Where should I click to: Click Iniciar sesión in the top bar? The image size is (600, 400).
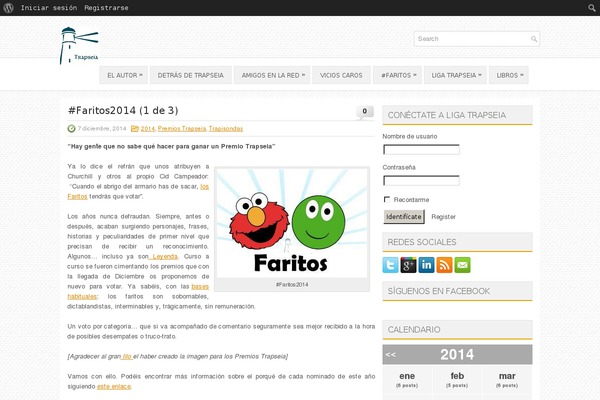pos(49,8)
